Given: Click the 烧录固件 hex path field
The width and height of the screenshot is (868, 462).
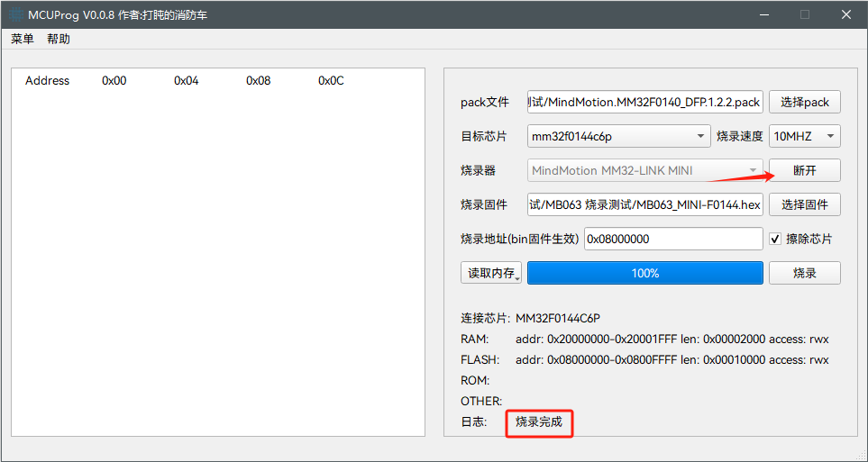Looking at the screenshot, I should [645, 205].
